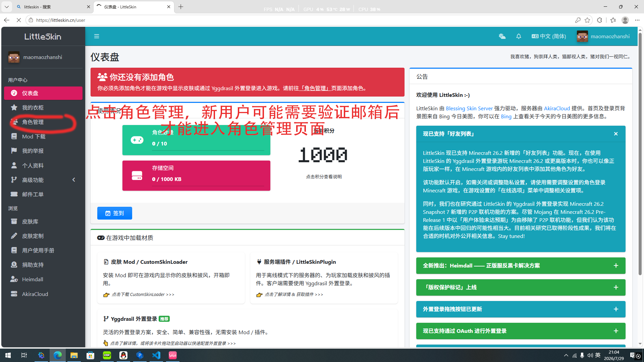Click 点击积分查看说明 text
644x362 pixels.
click(x=324, y=177)
